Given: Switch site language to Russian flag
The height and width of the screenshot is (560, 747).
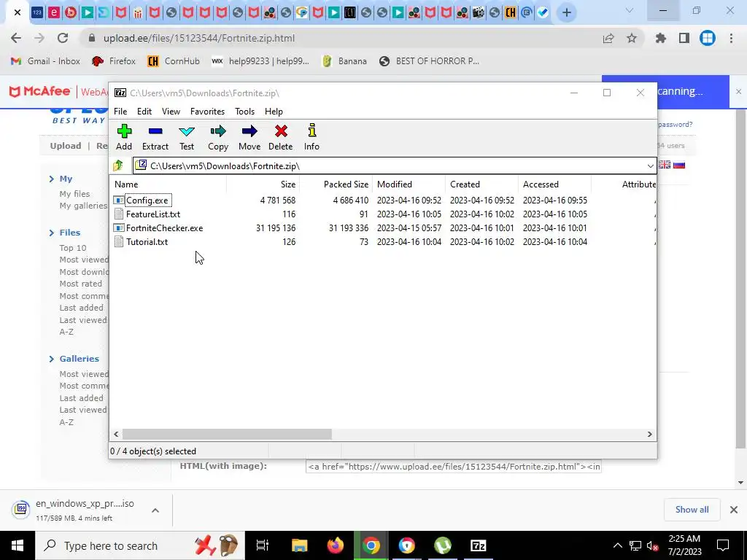Looking at the screenshot, I should pyautogui.click(x=679, y=165).
